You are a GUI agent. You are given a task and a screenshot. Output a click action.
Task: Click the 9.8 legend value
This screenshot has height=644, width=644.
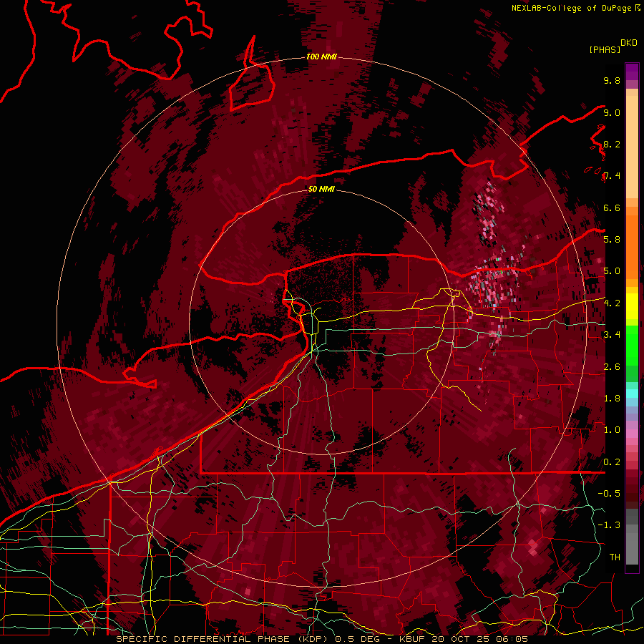tap(612, 80)
